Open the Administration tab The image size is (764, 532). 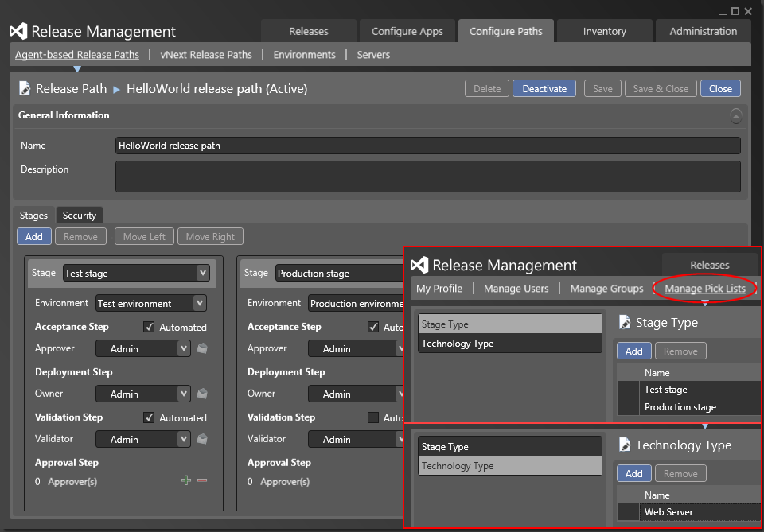703,31
